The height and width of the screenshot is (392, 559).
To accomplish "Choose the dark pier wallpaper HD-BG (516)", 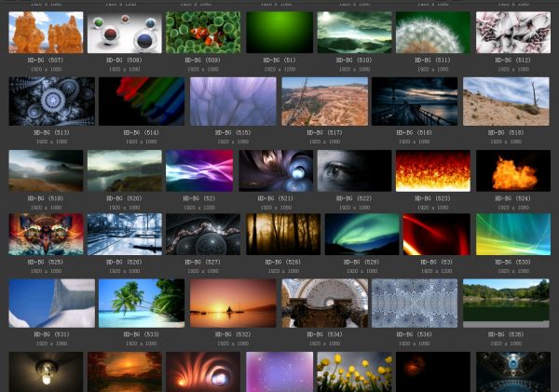I will coord(415,101).
